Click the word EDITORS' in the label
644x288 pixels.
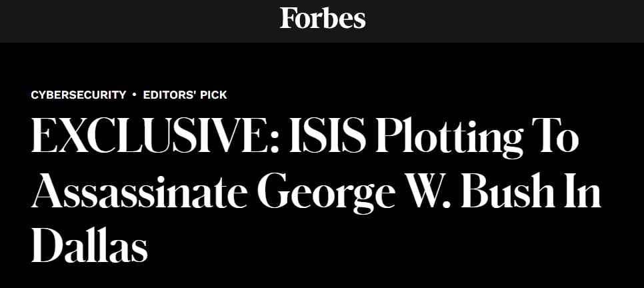click(169, 95)
